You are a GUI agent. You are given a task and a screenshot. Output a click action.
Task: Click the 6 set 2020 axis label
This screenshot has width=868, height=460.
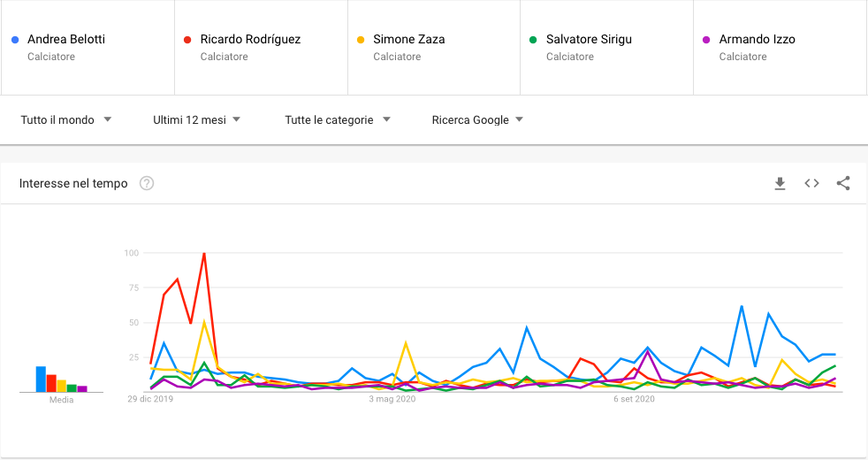[x=634, y=399]
